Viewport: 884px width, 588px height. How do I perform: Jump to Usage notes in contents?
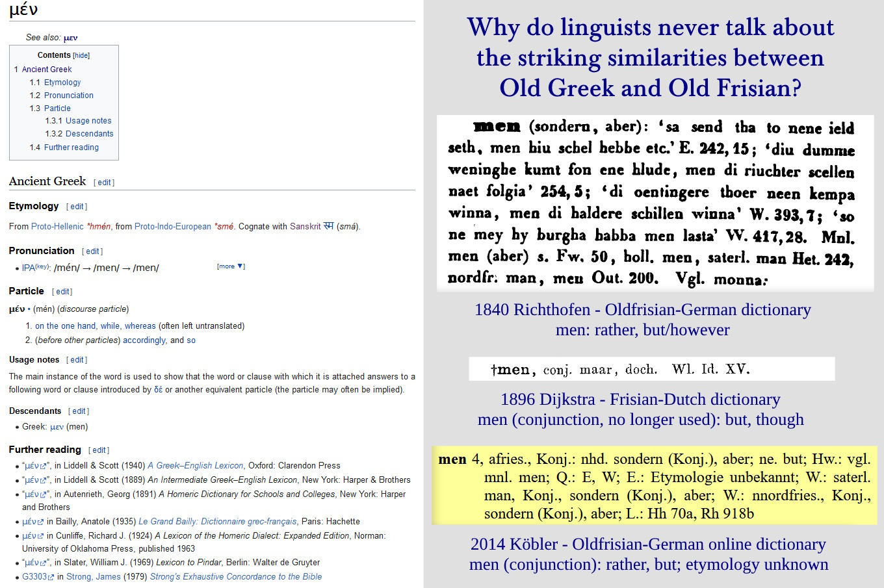pos(88,121)
